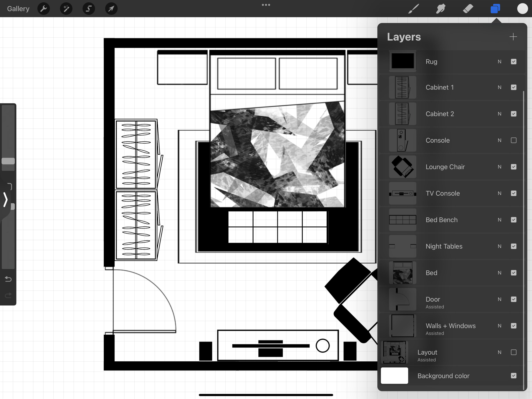This screenshot has height=399, width=532.
Task: Select the Adjustments magic wand tool
Action: click(66, 8)
